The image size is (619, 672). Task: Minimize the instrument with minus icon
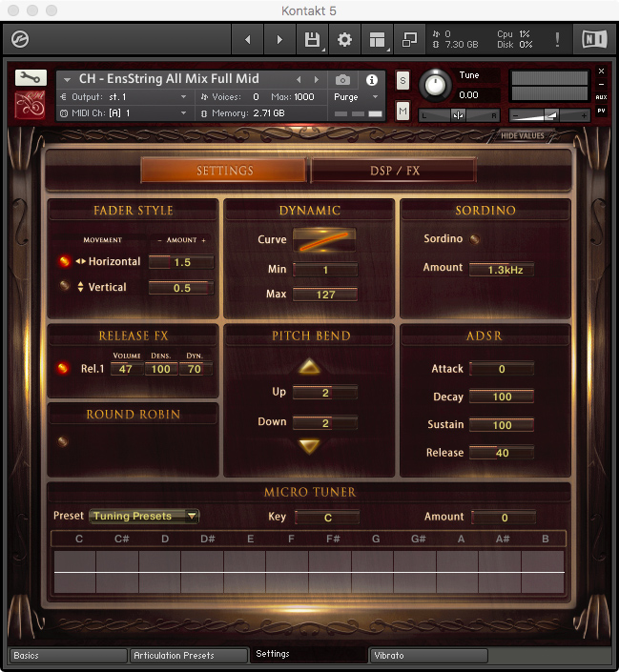point(601,85)
